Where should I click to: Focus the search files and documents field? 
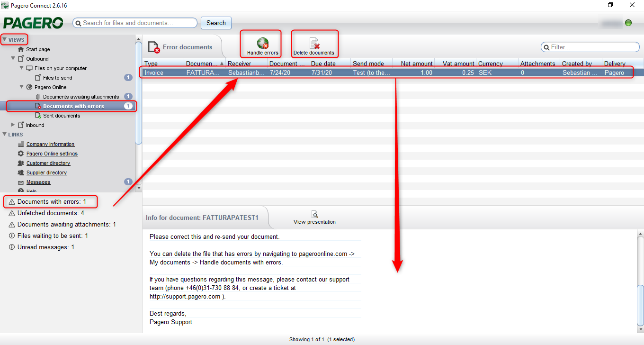tap(135, 23)
